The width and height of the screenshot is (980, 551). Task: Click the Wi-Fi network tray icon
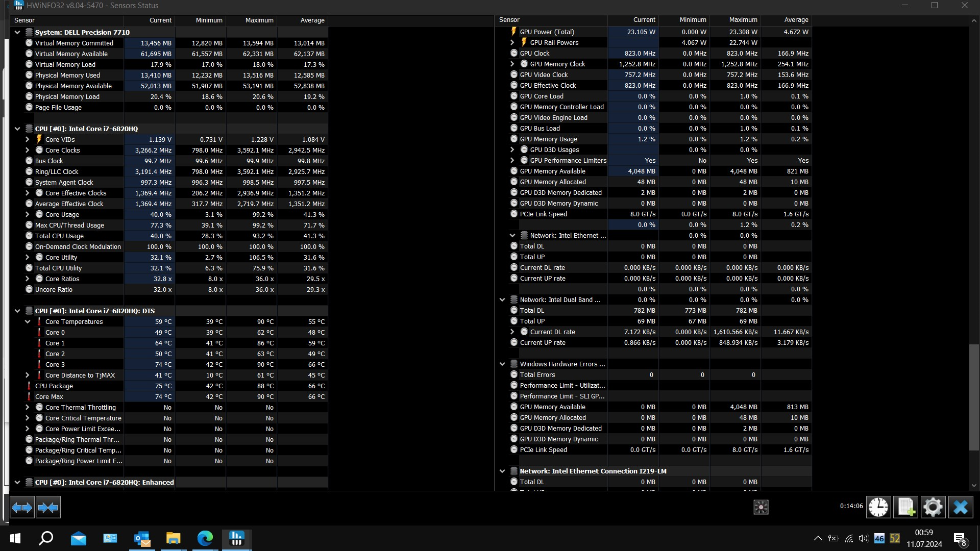pyautogui.click(x=849, y=538)
